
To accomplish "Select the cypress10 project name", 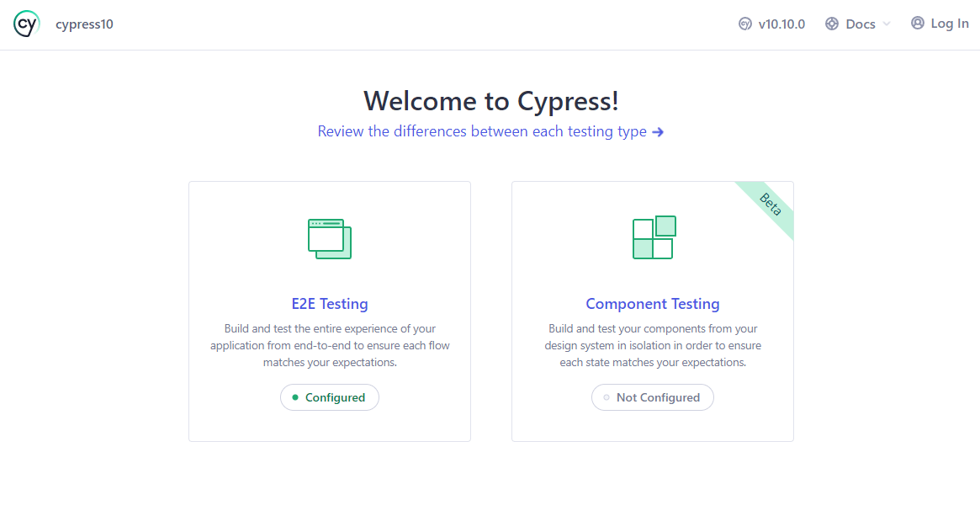I will click(x=84, y=24).
